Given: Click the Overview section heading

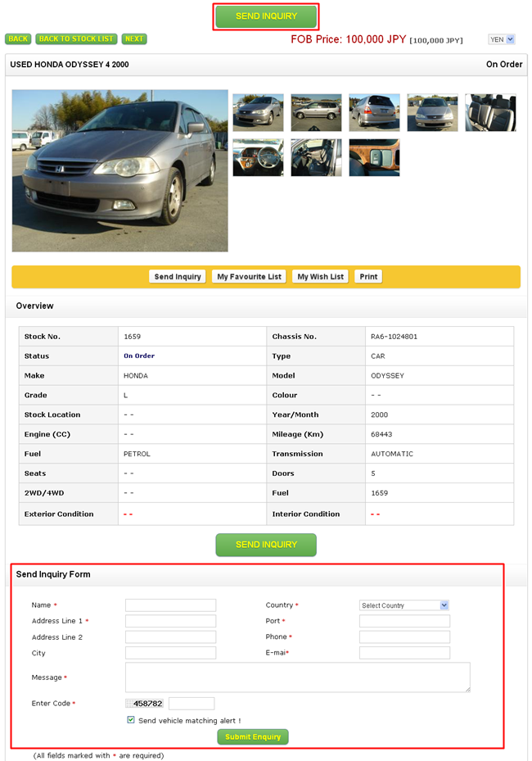Looking at the screenshot, I should 34,306.
